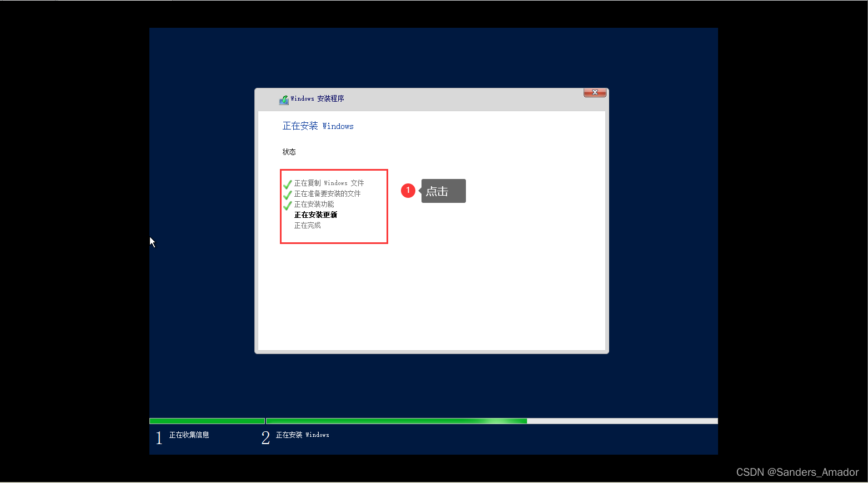Screen dimensions: 868x483
Task: Click the green checkmark beside 正在安装功能
Action: 288,205
